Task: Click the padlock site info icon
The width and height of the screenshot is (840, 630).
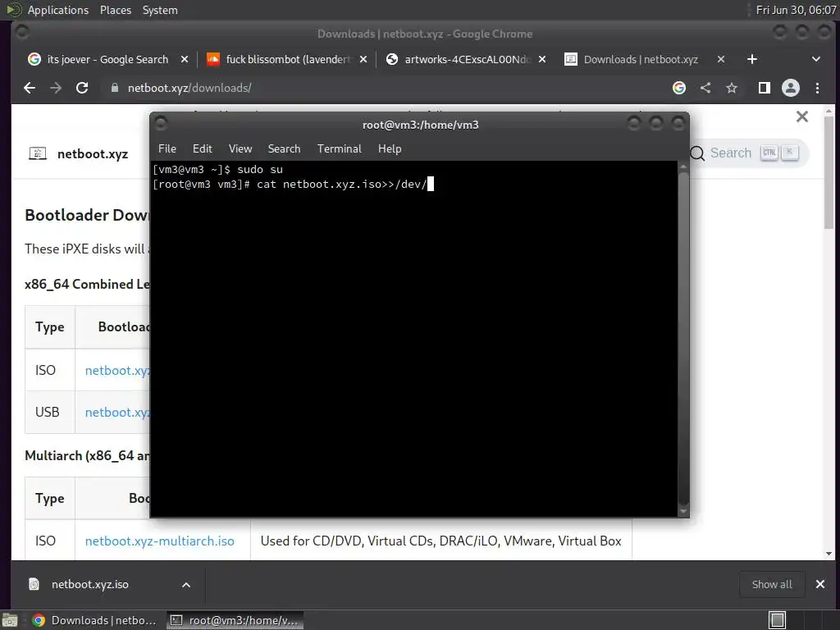Action: (114, 88)
